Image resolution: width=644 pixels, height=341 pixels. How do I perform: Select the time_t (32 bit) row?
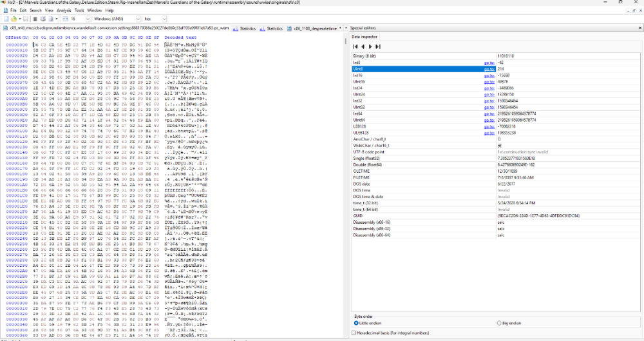click(x=496, y=203)
